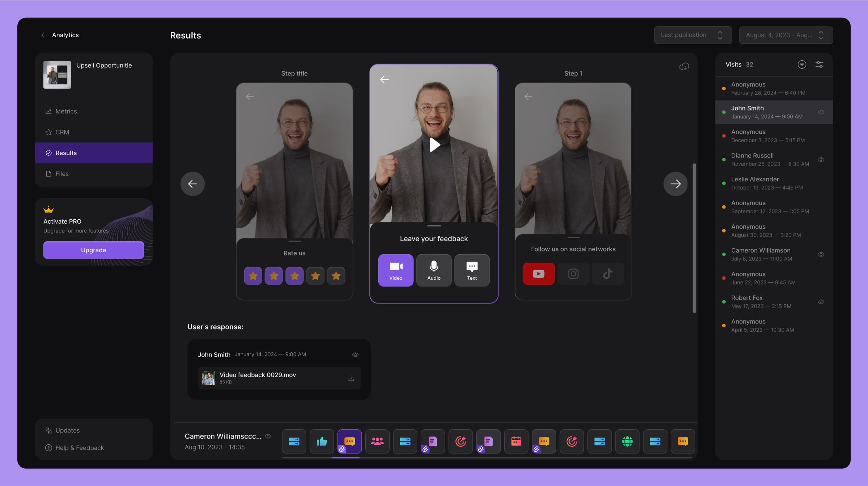Play the Leave your feedback video
868x486 pixels.
tap(434, 145)
